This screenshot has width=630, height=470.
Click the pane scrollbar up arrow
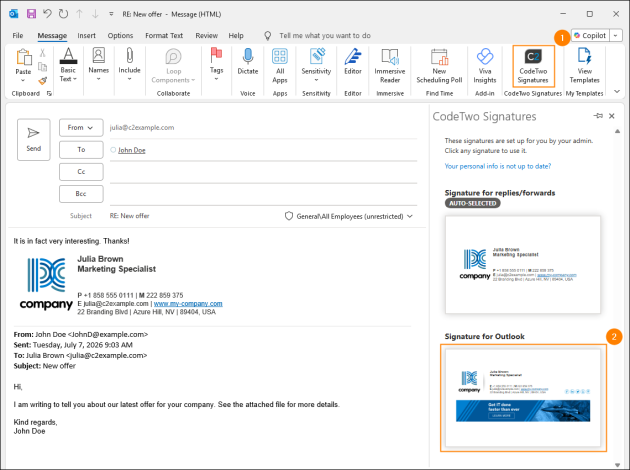[x=617, y=131]
